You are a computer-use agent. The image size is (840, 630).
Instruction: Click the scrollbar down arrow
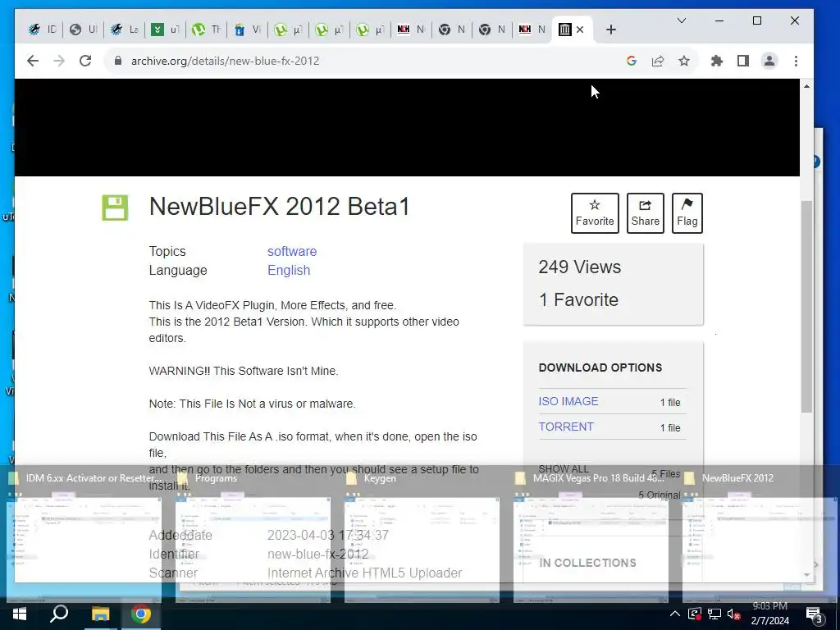[807, 575]
